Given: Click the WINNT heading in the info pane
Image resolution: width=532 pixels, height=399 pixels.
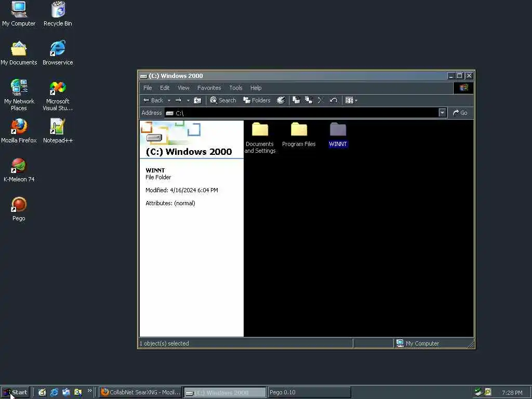Looking at the screenshot, I should (x=155, y=170).
